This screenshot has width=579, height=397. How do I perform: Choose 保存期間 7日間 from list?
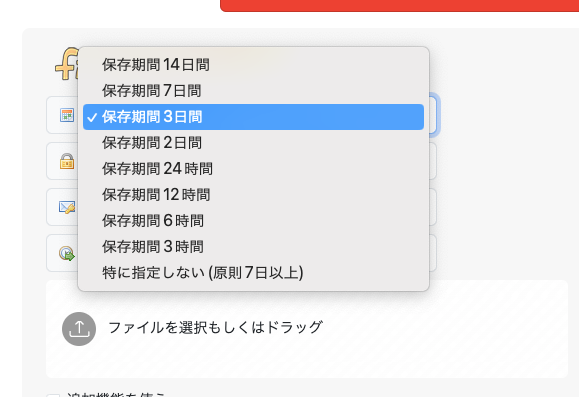(x=253, y=91)
